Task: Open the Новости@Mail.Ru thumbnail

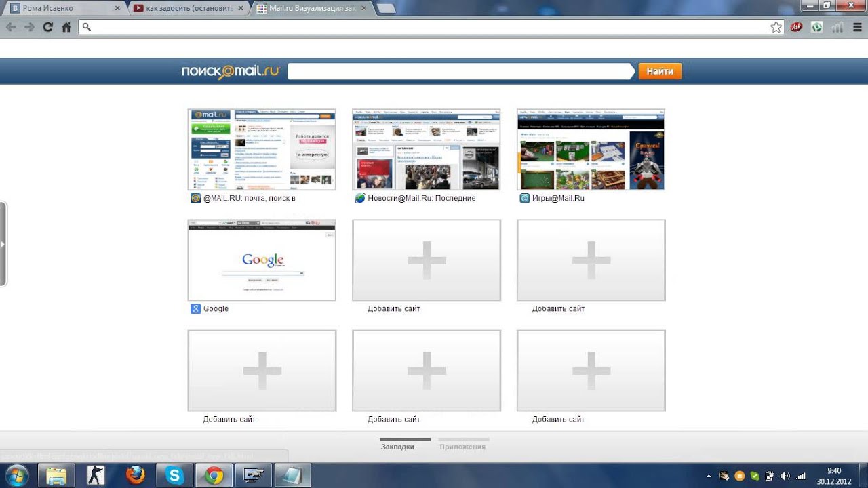Action: pyautogui.click(x=427, y=149)
